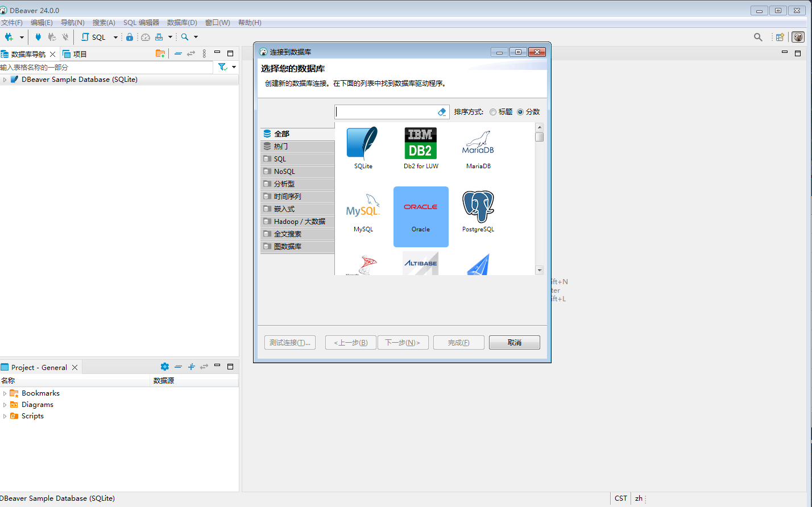Click link-with-editor arrows in Database Navigator
Viewport: 812px width, 507px height.
[191, 53]
